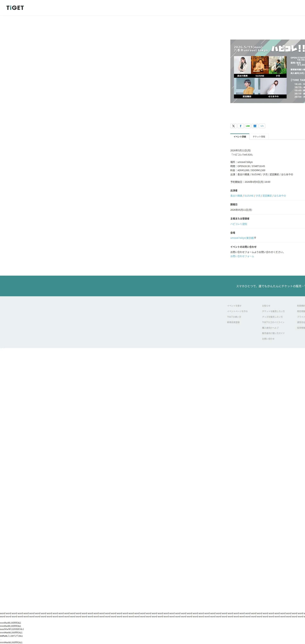This screenshot has height=644, width=305.
Task: Open footer link 販売者向け使い方ガイド
Action: (273, 333)
